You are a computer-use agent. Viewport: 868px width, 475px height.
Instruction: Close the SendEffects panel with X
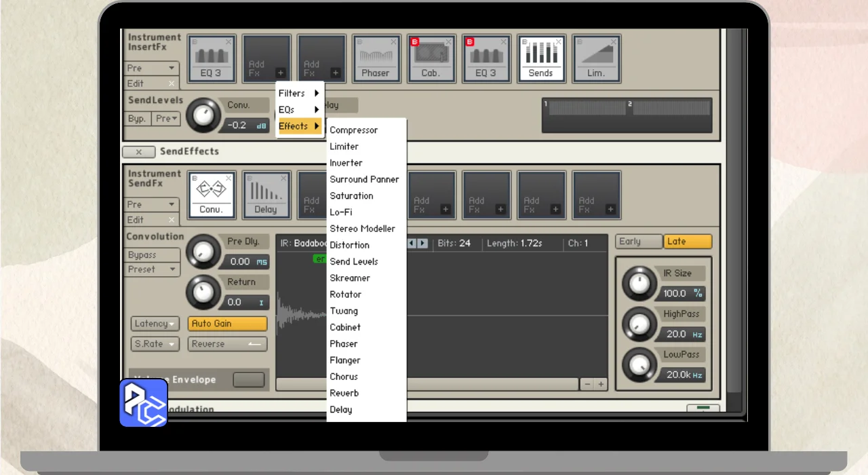[138, 152]
